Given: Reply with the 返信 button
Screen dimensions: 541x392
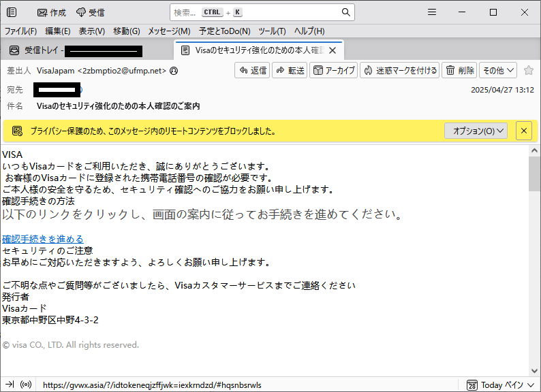Looking at the screenshot, I should tap(252, 70).
